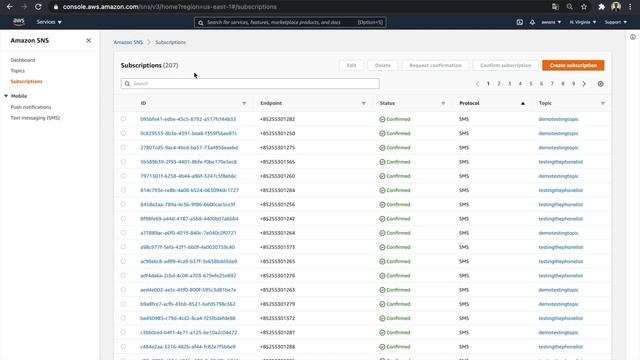Open topic link for endpoint +85255501282
The height and width of the screenshot is (360, 640).
558,119
